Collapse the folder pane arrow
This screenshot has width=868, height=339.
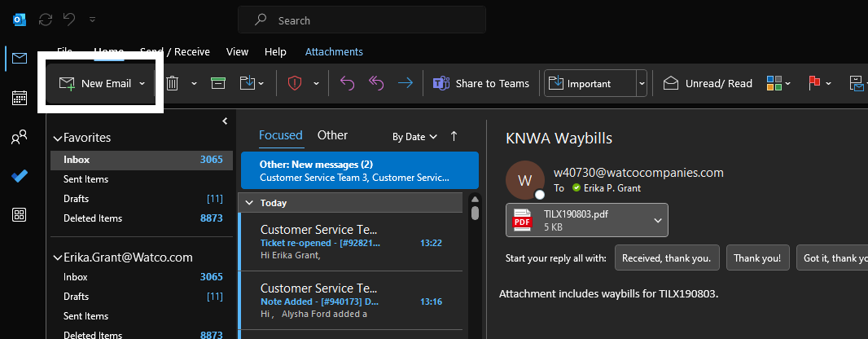[225, 121]
